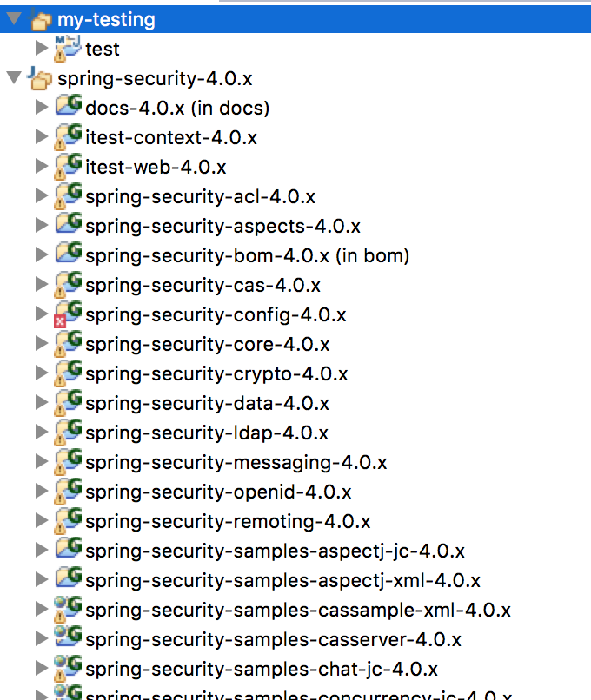591x700 pixels.
Task: Collapse the my-testing working set
Action: click(12, 19)
